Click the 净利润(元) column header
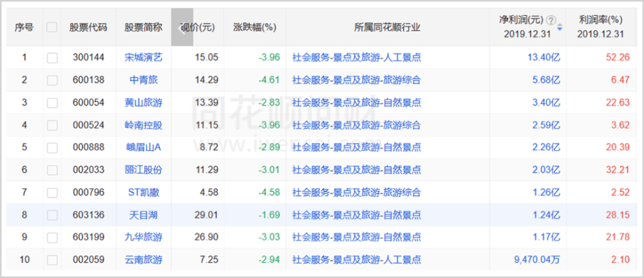644x278 pixels. [x=521, y=20]
